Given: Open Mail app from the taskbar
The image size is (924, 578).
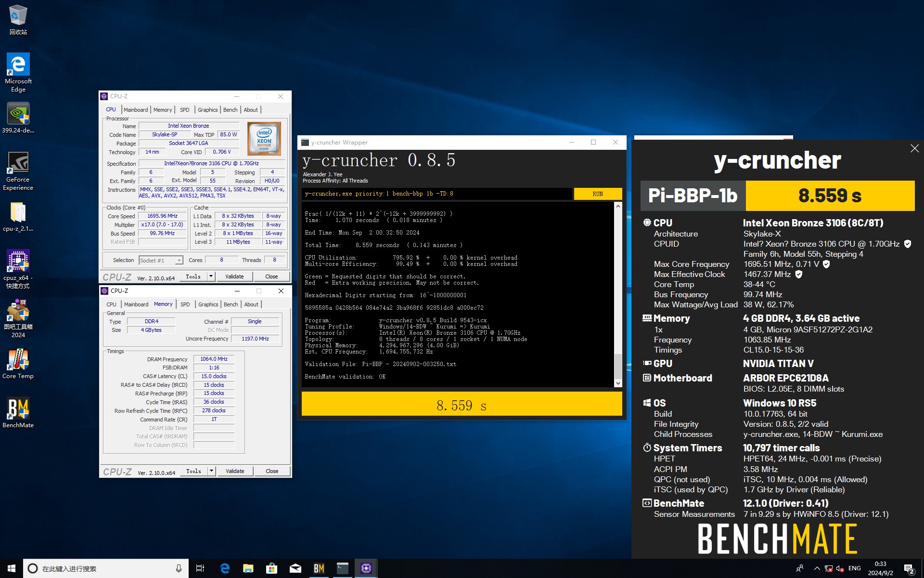Looking at the screenshot, I should [295, 568].
